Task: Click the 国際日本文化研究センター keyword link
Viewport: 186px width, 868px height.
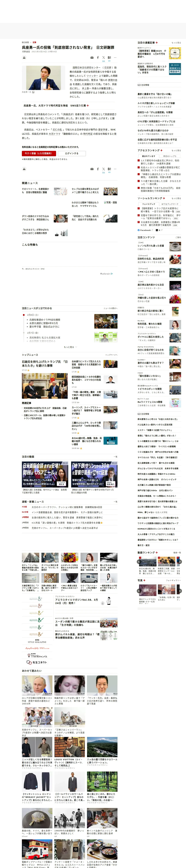Action: (x=87, y=67)
